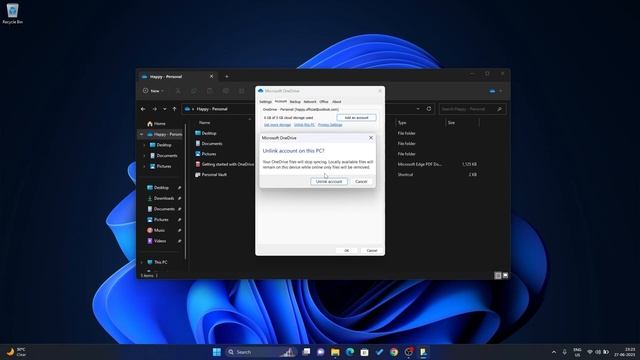
Task: Go up one folder level
Action: tap(174, 109)
